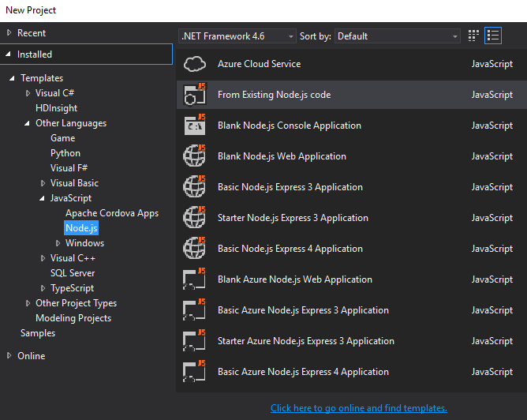Image resolution: width=527 pixels, height=420 pixels.
Task: Select 'Blank Azure Node.js Web Application' name
Action: point(295,279)
